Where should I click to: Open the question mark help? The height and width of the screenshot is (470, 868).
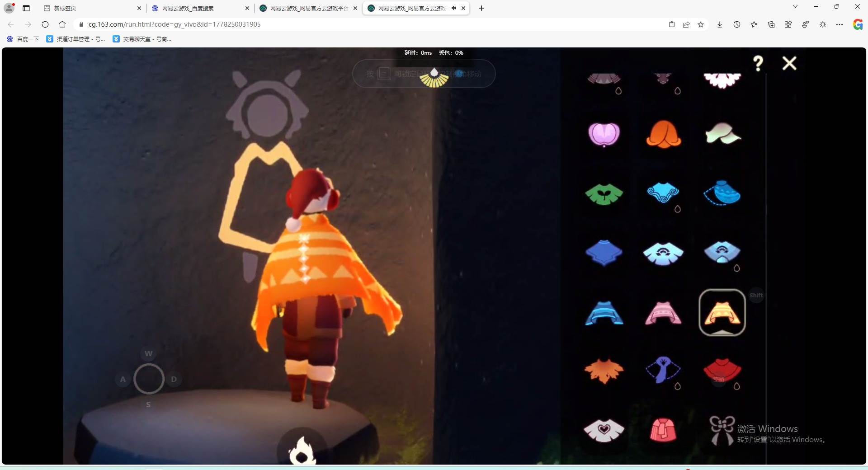tap(758, 63)
